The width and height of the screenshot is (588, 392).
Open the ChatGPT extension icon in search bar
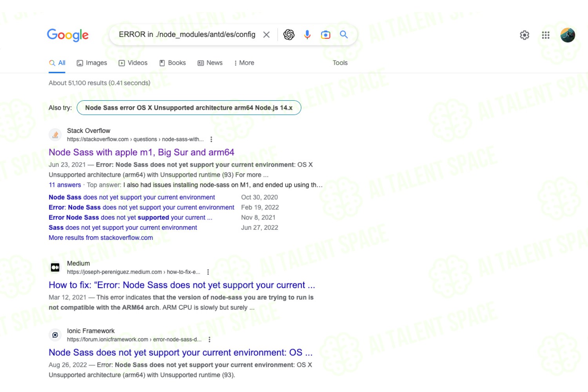click(289, 35)
